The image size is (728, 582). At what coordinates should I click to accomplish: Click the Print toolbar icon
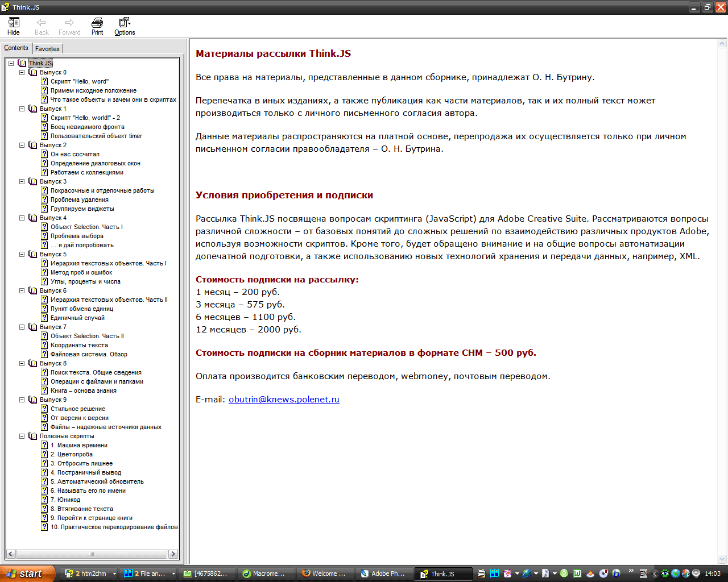point(97,26)
